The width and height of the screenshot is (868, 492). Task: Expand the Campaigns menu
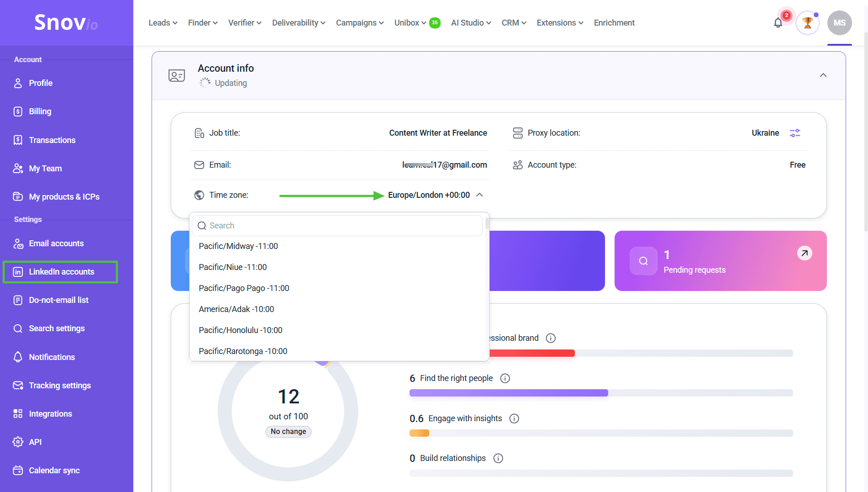[x=359, y=23]
